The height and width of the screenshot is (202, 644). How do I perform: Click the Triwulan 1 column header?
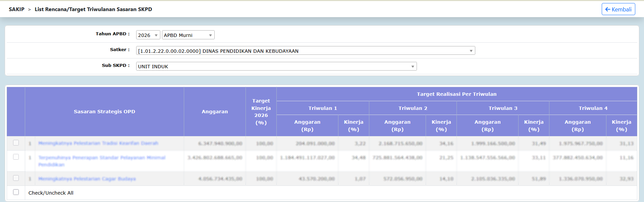[323, 108]
